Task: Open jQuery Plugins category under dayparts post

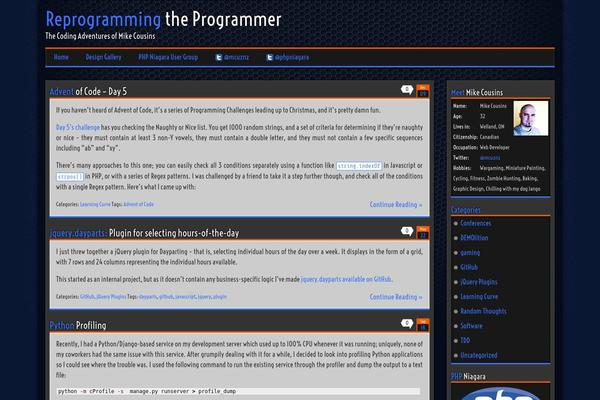Action: (111, 297)
